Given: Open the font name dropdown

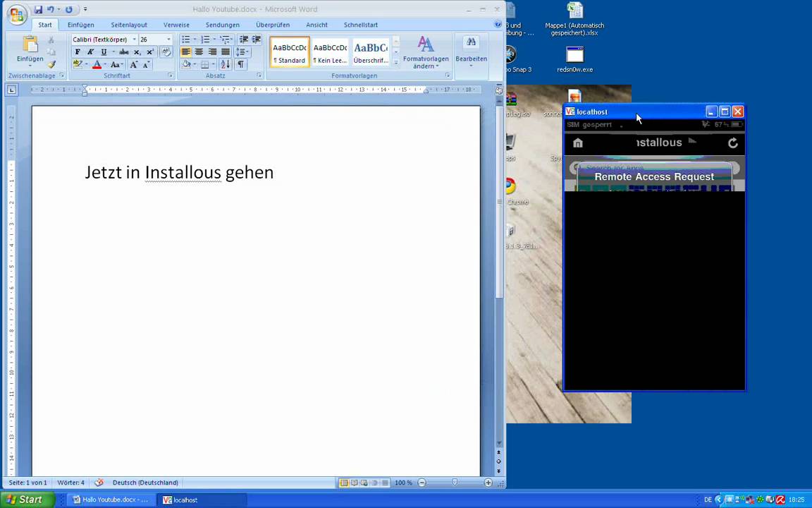Looking at the screenshot, I should coord(134,40).
